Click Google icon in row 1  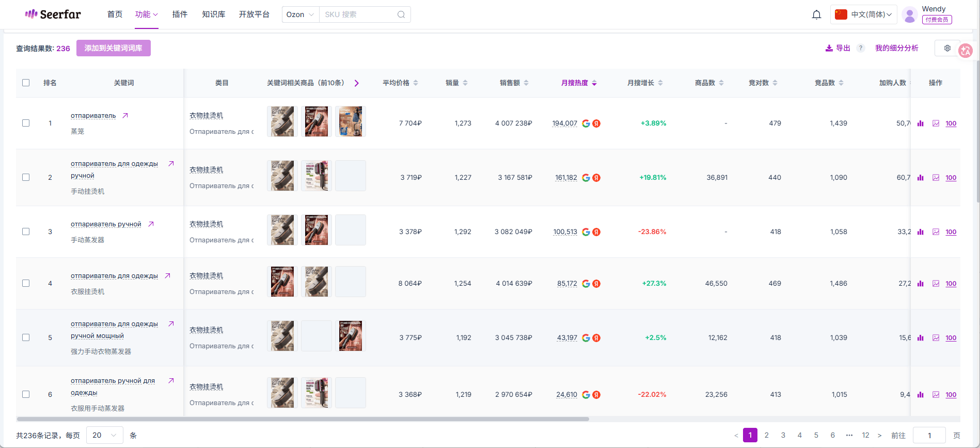click(x=586, y=123)
